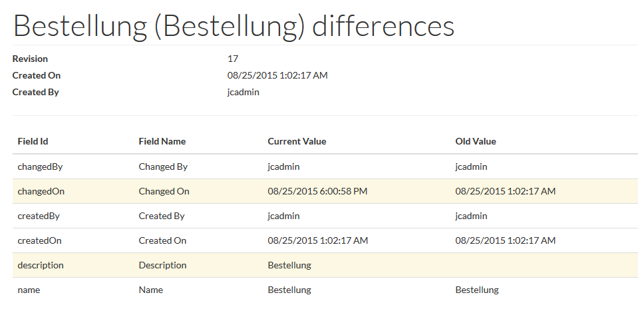Click current value 08/25/2015 6:00:58 PM
Image resolution: width=644 pixels, height=311 pixels.
(x=317, y=191)
